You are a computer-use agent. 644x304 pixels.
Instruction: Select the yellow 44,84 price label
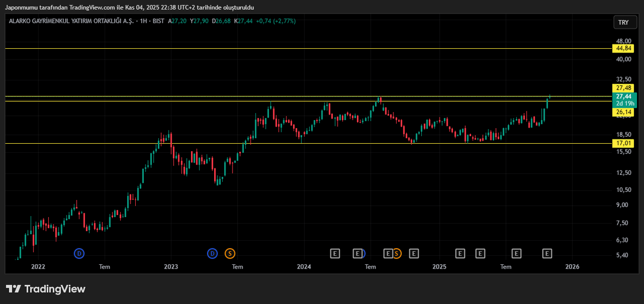[623, 48]
